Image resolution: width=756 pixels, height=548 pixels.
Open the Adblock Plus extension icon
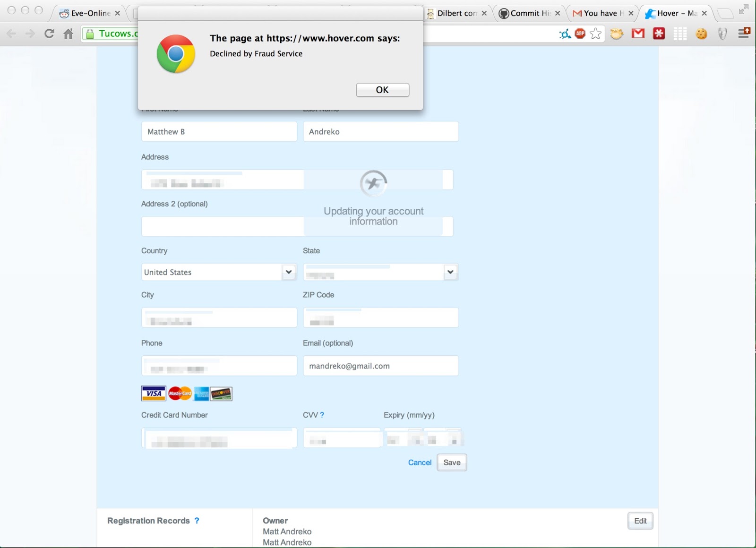[580, 34]
